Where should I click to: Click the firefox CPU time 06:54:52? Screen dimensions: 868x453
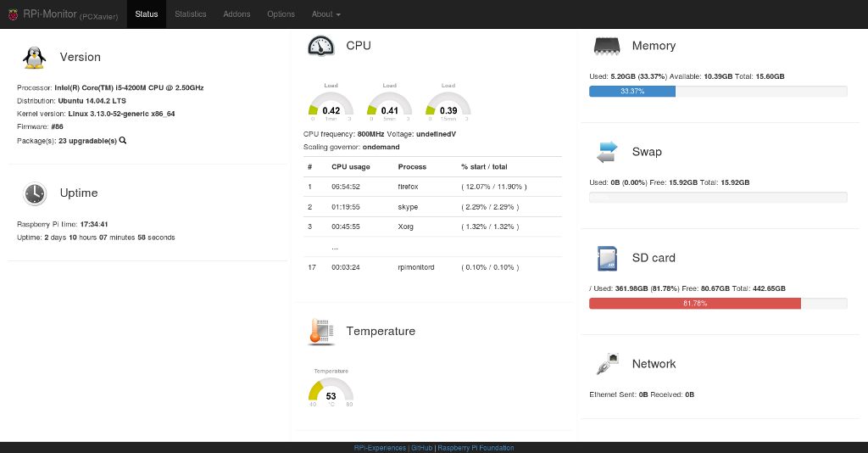(x=346, y=187)
